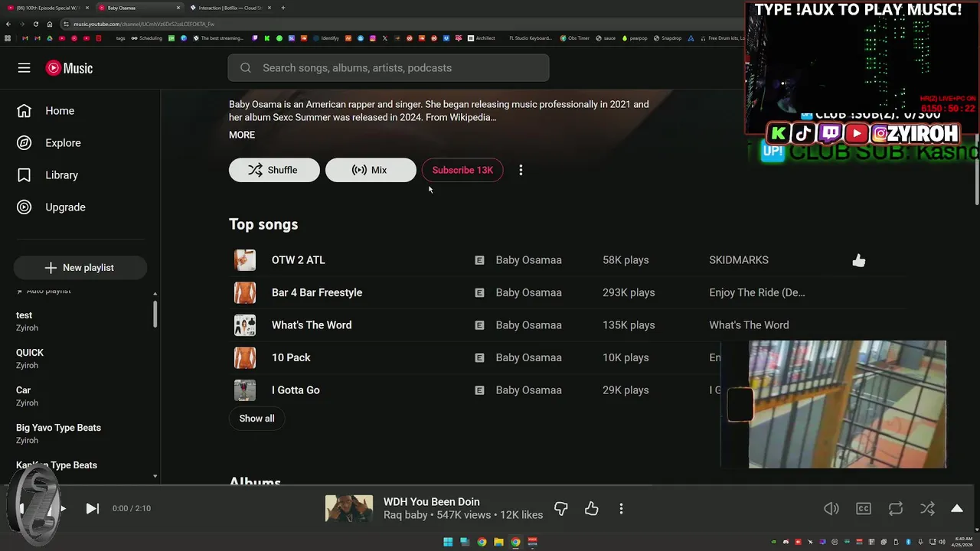Image resolution: width=980 pixels, height=551 pixels.
Task: Focus the search songs input field
Action: 388,68
